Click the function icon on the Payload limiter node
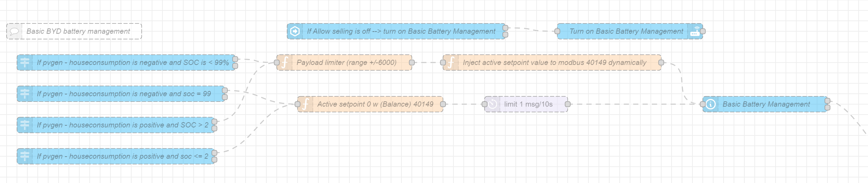The height and width of the screenshot is (183, 868). [285, 63]
